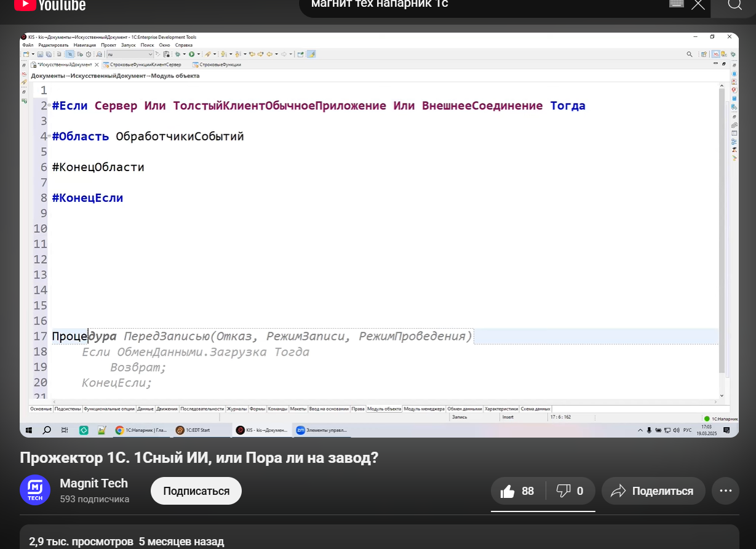The image size is (756, 549).
Task: Click the Debug bug icon in toolbar
Action: tap(177, 54)
